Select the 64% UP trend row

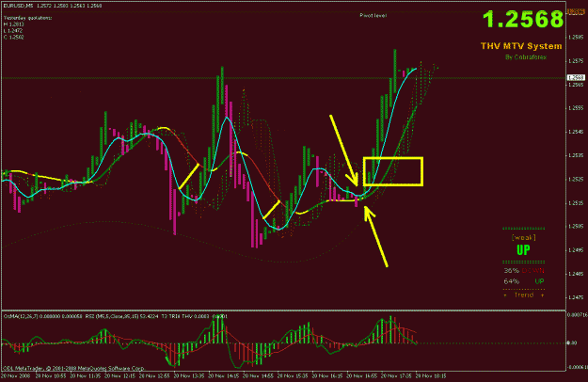(x=523, y=281)
